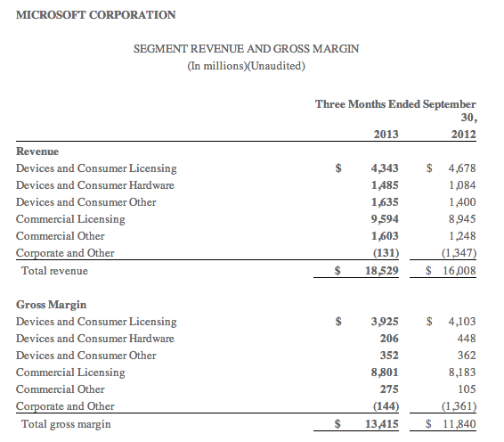
Task: Select Corporate and Other label under Revenue
Action: [x=65, y=253]
